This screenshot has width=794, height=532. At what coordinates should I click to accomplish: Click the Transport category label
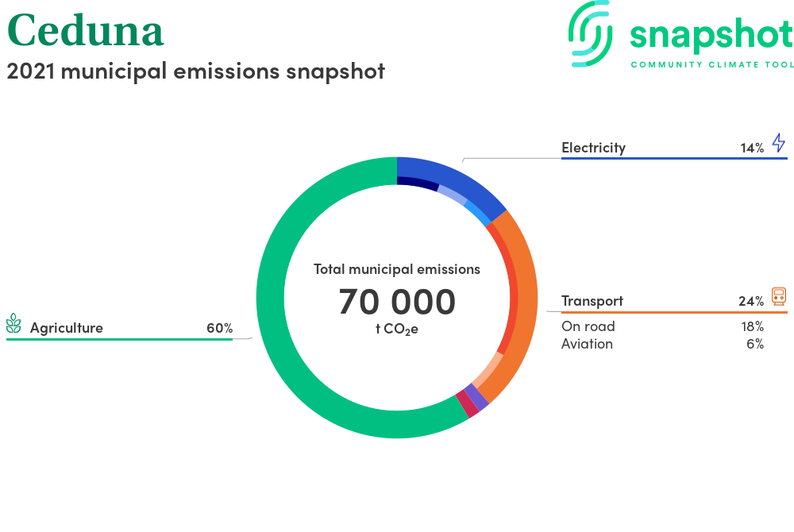(592, 301)
